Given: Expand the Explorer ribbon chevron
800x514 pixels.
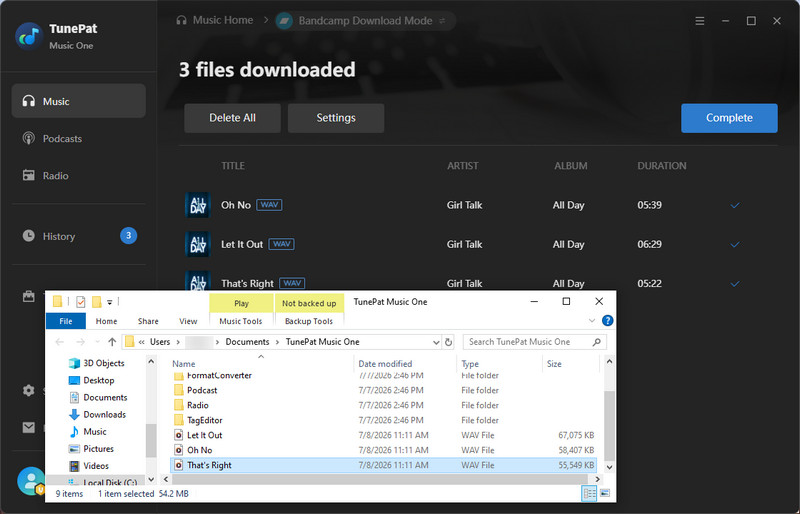Looking at the screenshot, I should (592, 321).
